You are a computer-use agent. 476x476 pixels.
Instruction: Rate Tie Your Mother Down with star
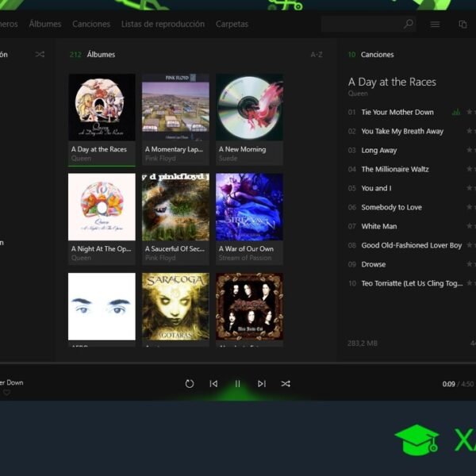(470, 112)
